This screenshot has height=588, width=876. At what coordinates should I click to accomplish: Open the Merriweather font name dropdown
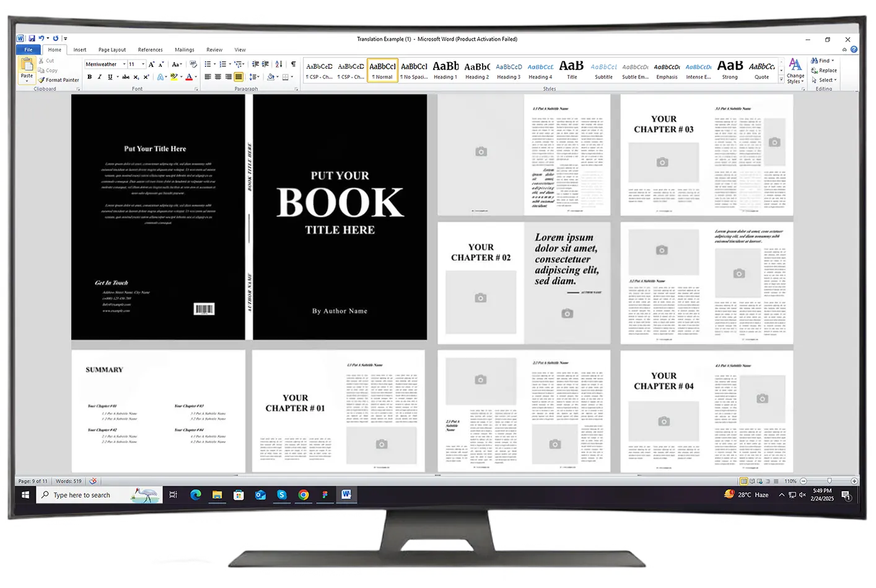coord(124,64)
